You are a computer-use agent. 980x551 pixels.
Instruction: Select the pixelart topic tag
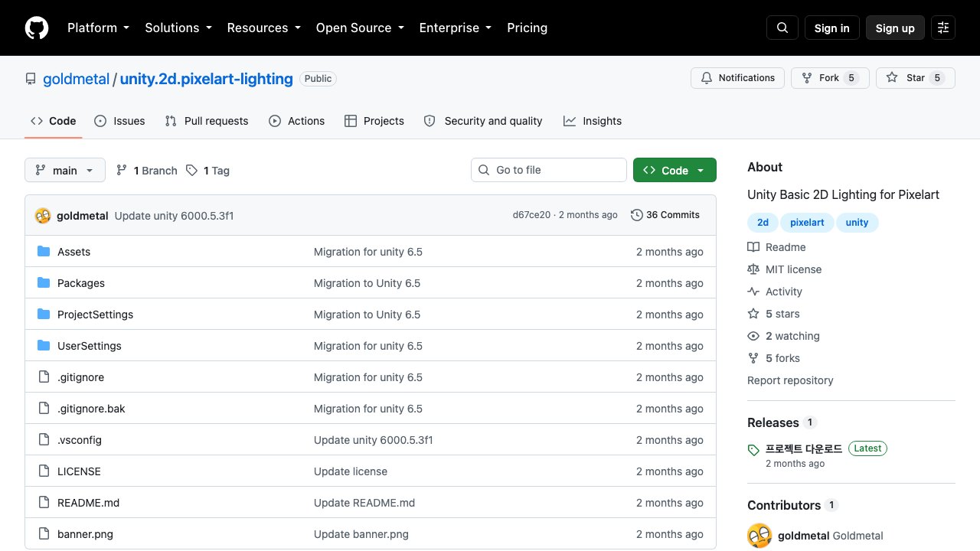[807, 223]
